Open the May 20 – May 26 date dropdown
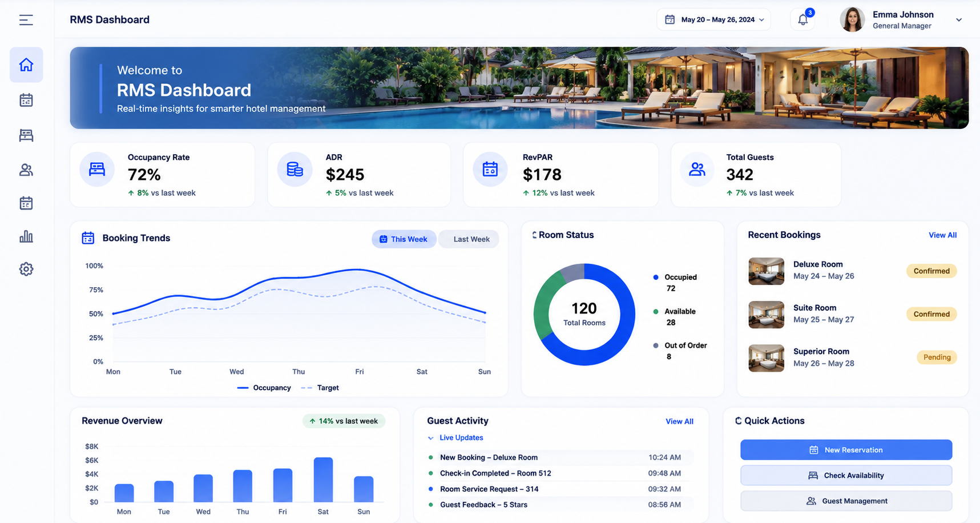Image resolution: width=980 pixels, height=523 pixels. [713, 19]
